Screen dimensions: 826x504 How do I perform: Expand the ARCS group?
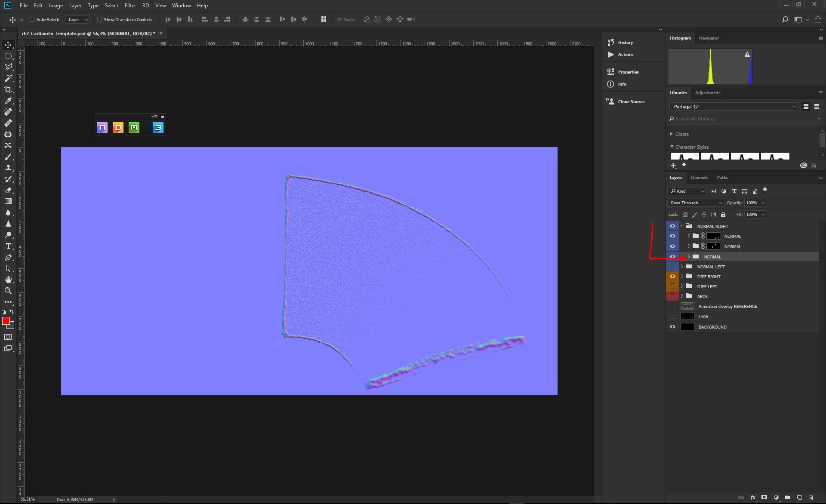click(682, 296)
